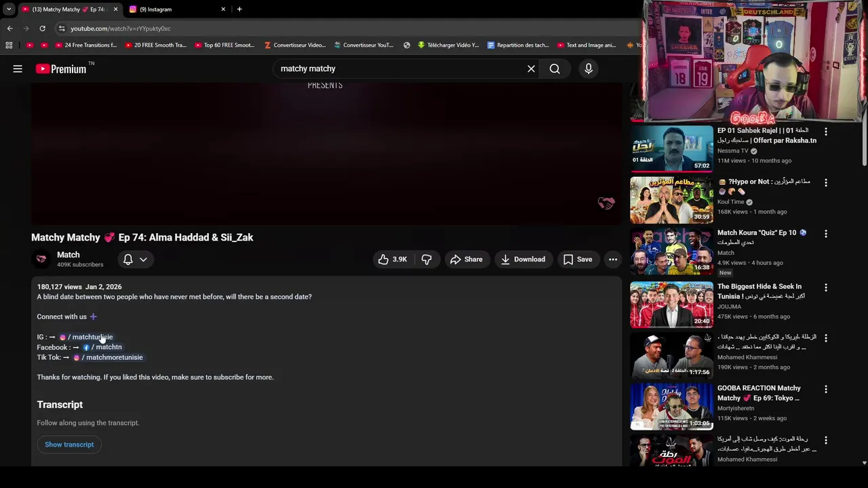Open the 'Hype or Not' video thumbnail
Screen dimensions: 868x488
click(671, 200)
